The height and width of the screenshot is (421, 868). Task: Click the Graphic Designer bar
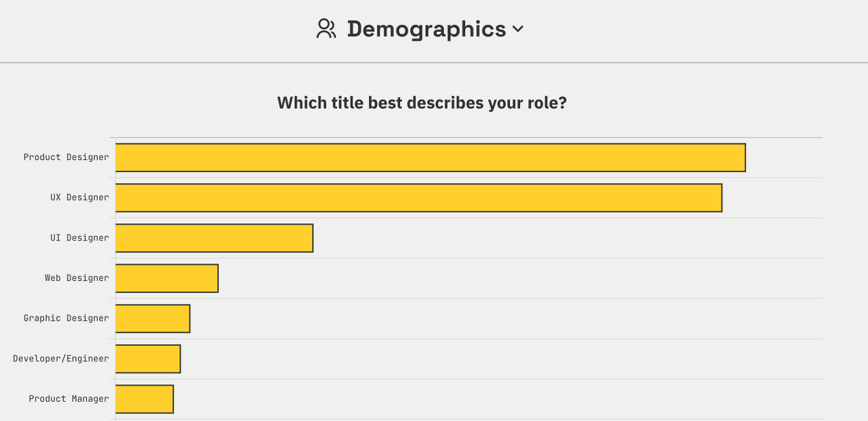pyautogui.click(x=153, y=319)
